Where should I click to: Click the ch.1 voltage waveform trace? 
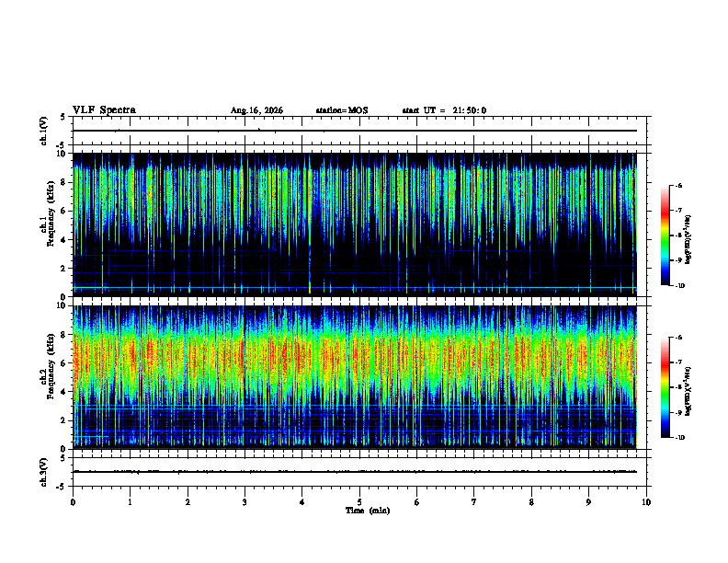[354, 131]
